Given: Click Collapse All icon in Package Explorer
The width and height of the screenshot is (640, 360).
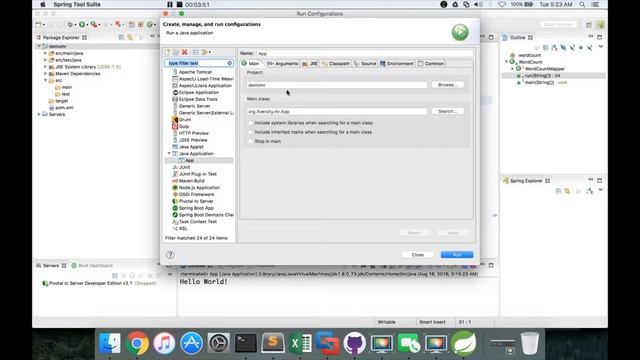Looking at the screenshot, I should [122, 37].
